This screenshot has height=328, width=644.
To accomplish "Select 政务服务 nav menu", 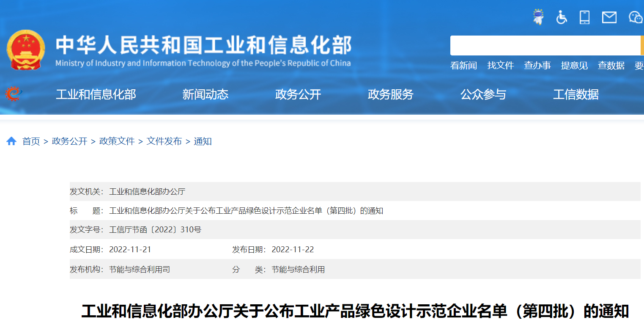I will (391, 94).
